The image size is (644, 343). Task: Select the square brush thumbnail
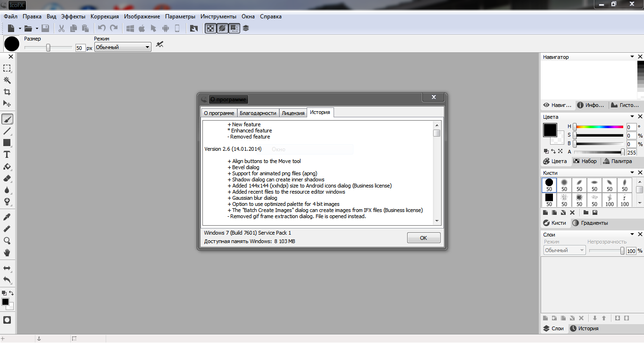549,200
